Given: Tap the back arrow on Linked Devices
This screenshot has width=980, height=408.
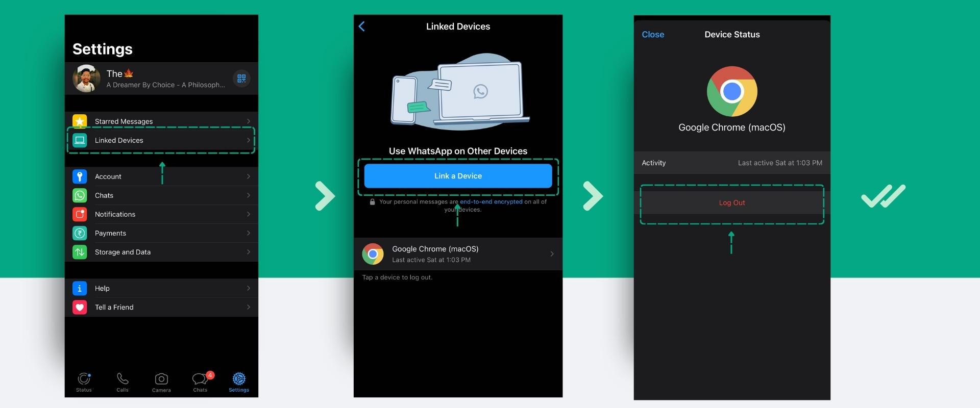Looking at the screenshot, I should click(x=362, y=27).
